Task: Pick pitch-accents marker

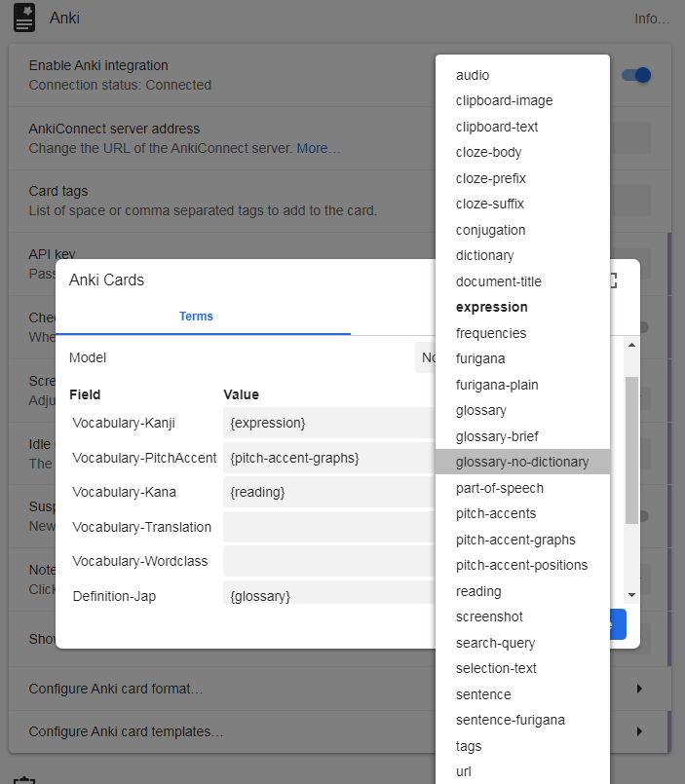Action: point(522,513)
